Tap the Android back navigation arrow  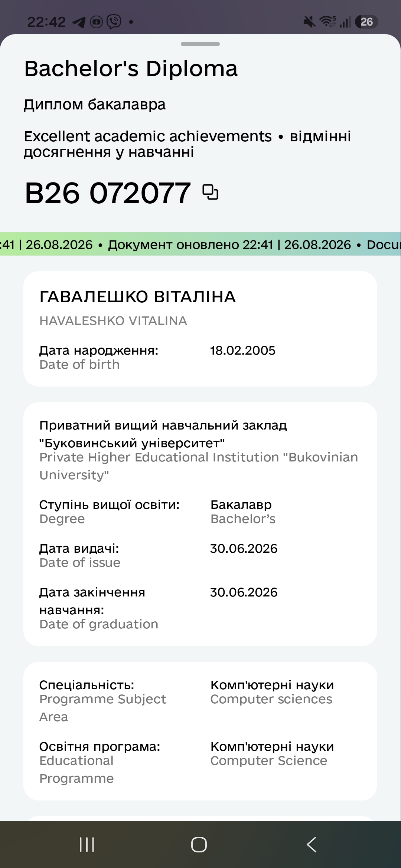pyautogui.click(x=312, y=845)
